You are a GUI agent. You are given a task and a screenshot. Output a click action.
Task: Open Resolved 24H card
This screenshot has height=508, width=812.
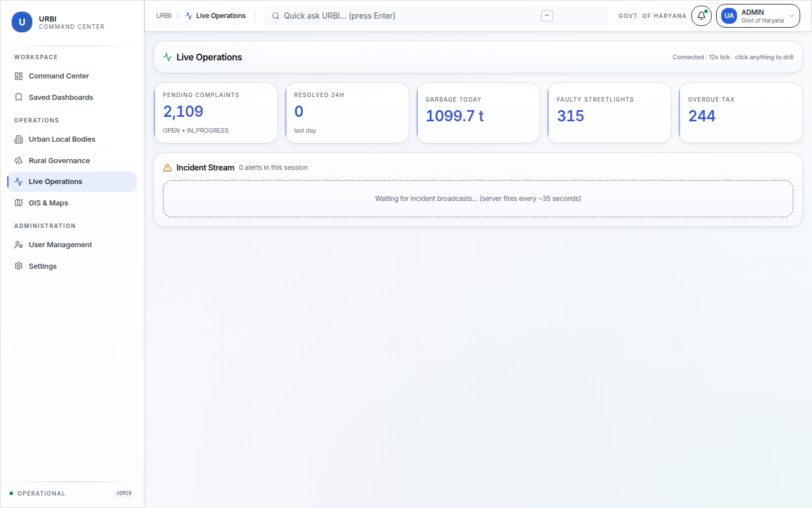point(347,113)
